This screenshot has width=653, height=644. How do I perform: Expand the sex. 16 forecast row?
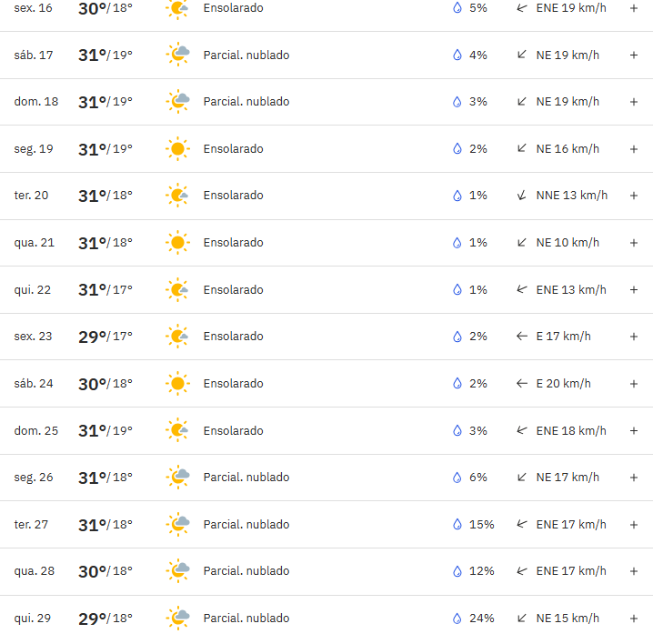(633, 8)
